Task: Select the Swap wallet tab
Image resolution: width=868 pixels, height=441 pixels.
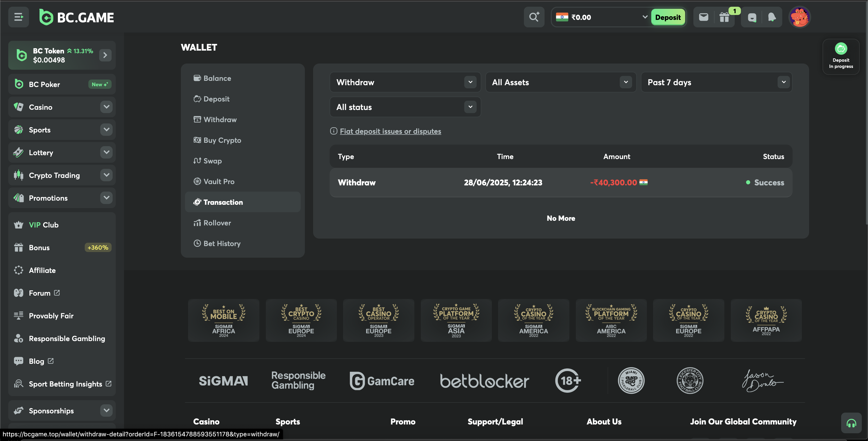Action: click(x=243, y=161)
